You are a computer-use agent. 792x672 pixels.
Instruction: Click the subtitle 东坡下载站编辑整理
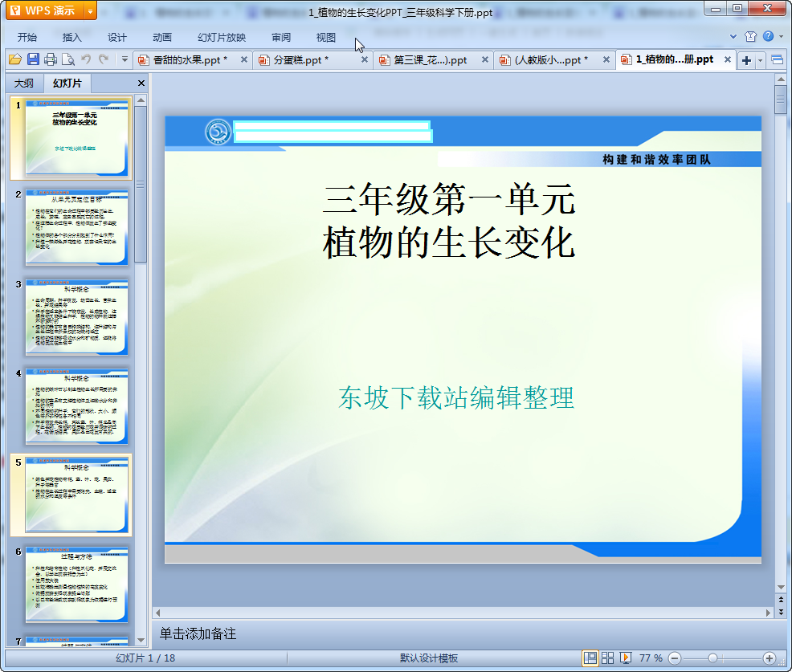point(456,398)
